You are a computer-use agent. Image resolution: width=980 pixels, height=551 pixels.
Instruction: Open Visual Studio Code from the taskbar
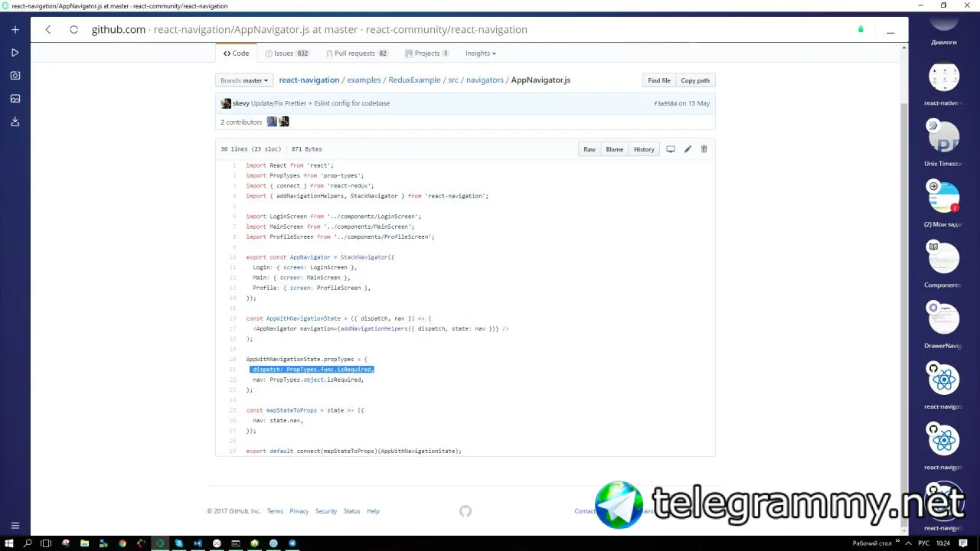pyautogui.click(x=198, y=543)
